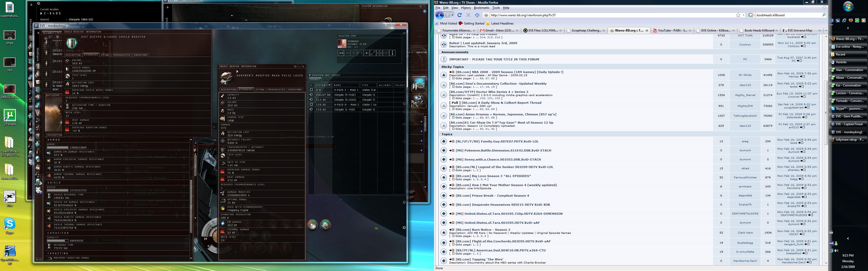Open Fitting tab in Energy Weapon info

[260, 90]
